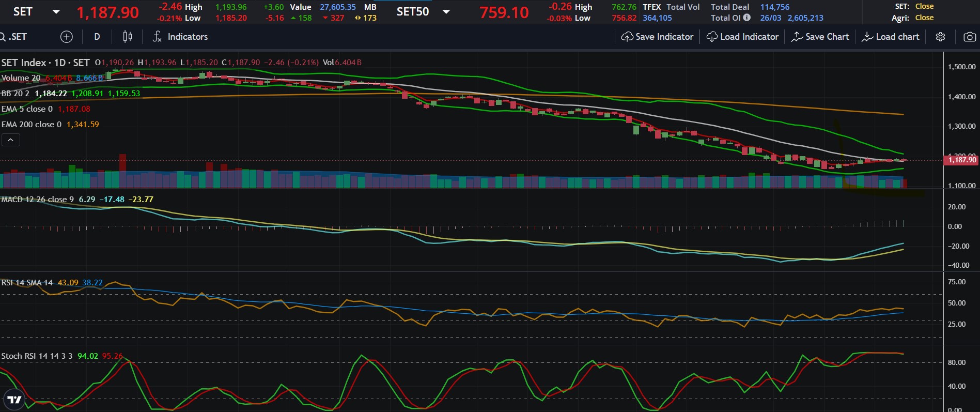The width and height of the screenshot is (980, 412).
Task: Click the Save Chart icon
Action: click(x=797, y=37)
